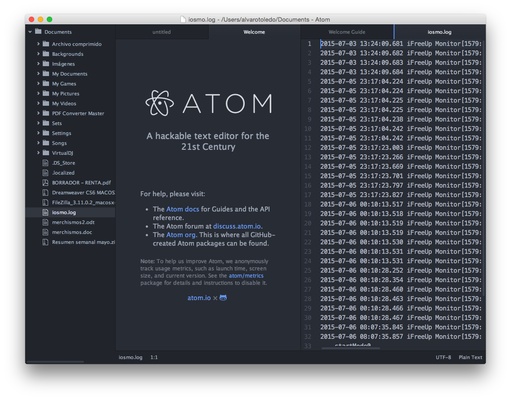511x400 pixels.
Task: Click the file icon in window title bar
Action: pyautogui.click(x=183, y=19)
